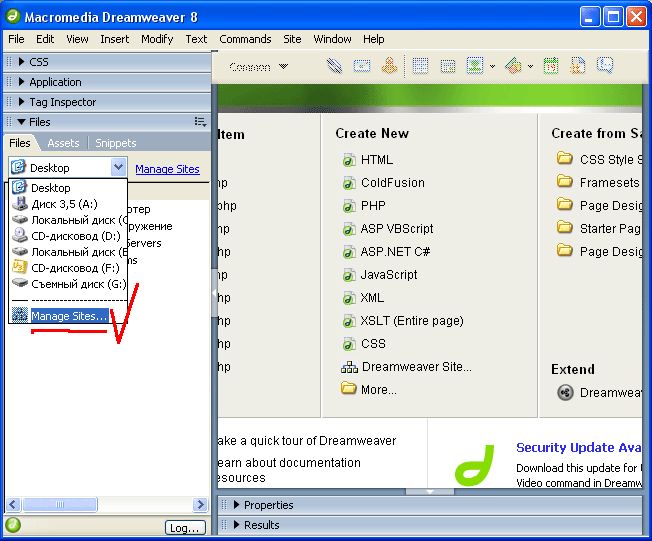This screenshot has height=541, width=652.
Task: Click Dreamweaver Exchange icon under Extend
Action: tap(565, 393)
